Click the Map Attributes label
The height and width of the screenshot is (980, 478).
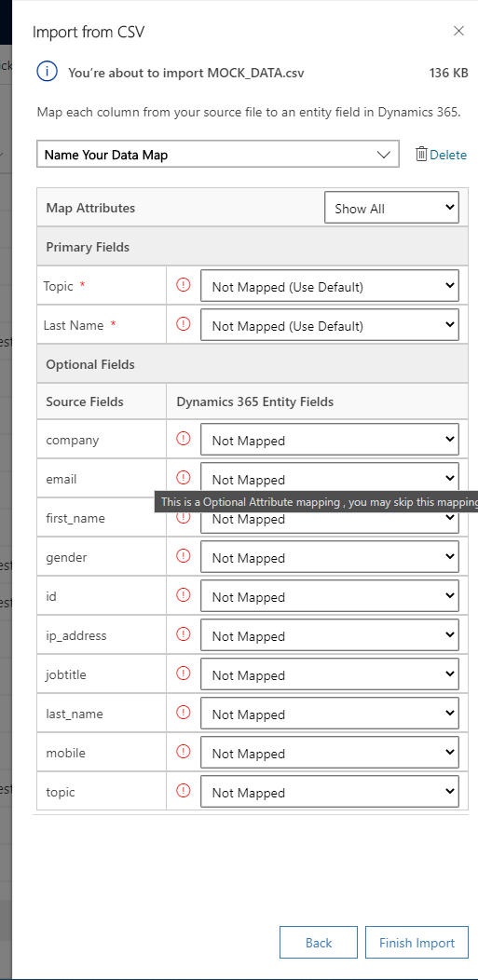pos(90,208)
